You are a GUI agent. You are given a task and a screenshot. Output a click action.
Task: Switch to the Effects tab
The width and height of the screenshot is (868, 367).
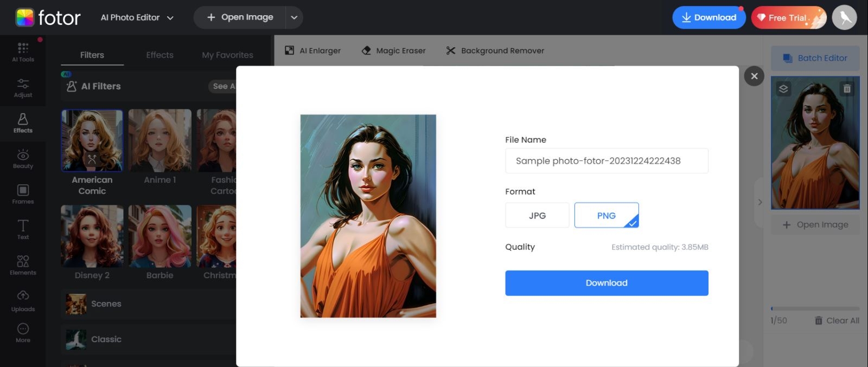(x=159, y=55)
